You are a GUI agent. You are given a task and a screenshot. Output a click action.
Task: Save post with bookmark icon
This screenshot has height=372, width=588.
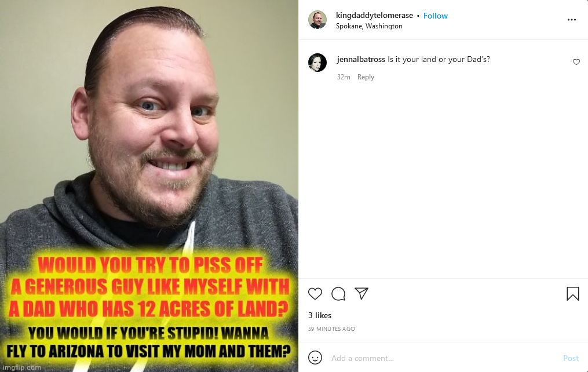[572, 294]
